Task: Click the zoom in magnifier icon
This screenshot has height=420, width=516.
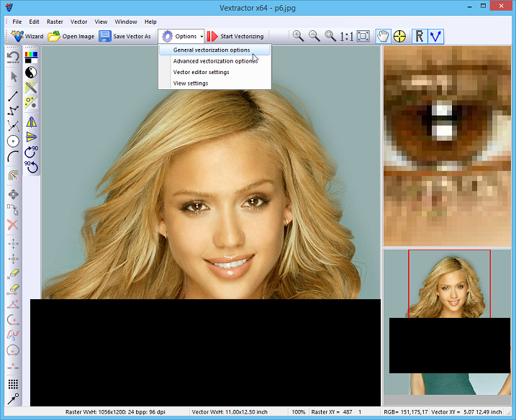Action: tap(298, 36)
